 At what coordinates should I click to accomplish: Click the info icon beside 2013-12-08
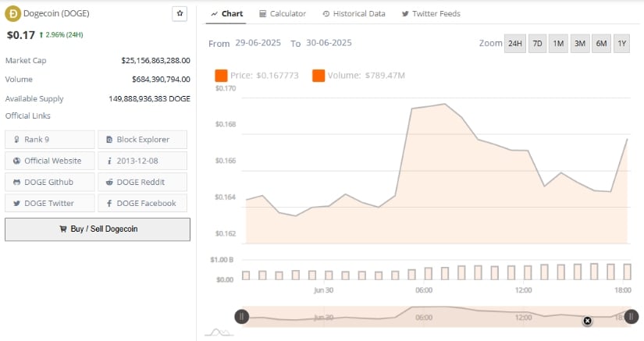point(109,161)
